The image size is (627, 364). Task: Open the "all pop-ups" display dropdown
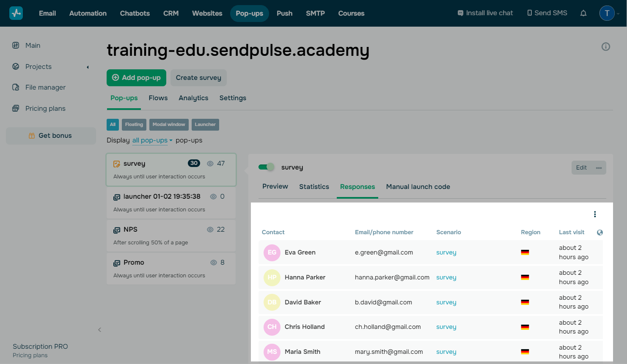(152, 140)
